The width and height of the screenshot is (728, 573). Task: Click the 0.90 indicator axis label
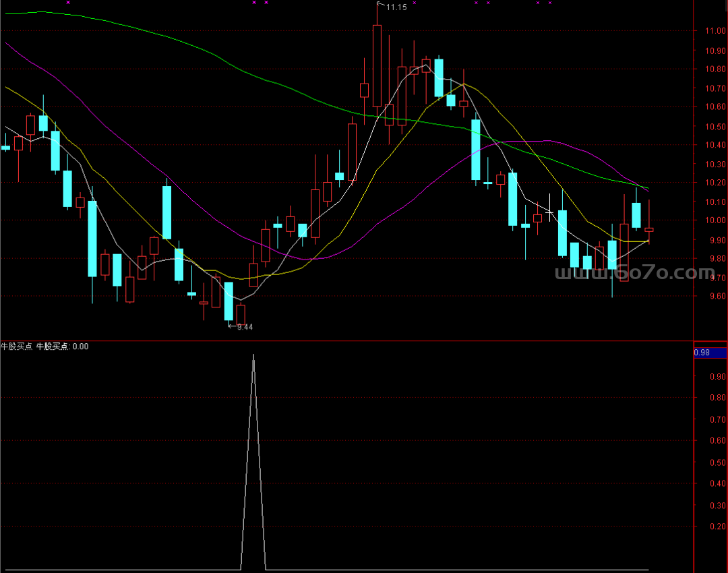tap(718, 377)
